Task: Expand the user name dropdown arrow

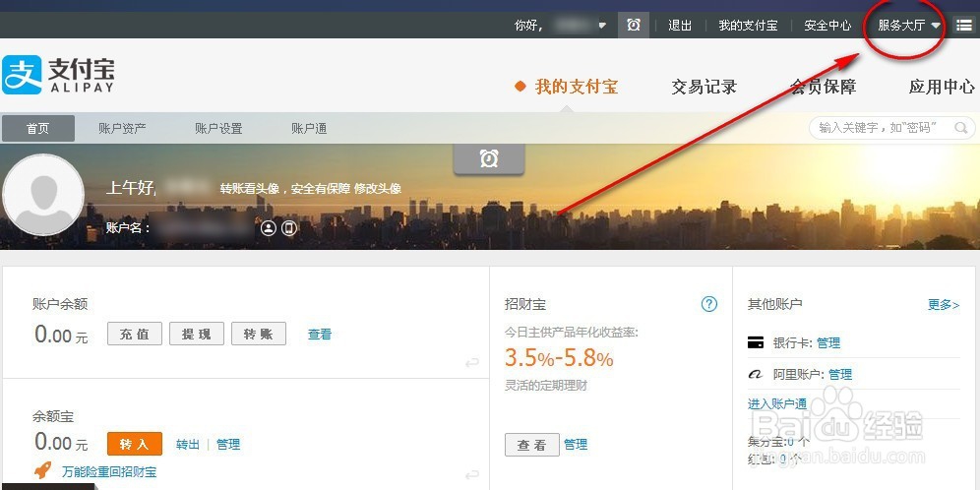Action: 602,26
